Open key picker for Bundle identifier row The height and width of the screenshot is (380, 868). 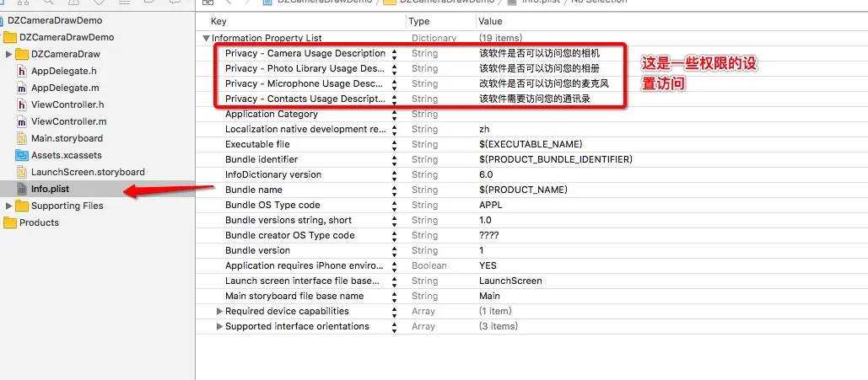tap(394, 160)
